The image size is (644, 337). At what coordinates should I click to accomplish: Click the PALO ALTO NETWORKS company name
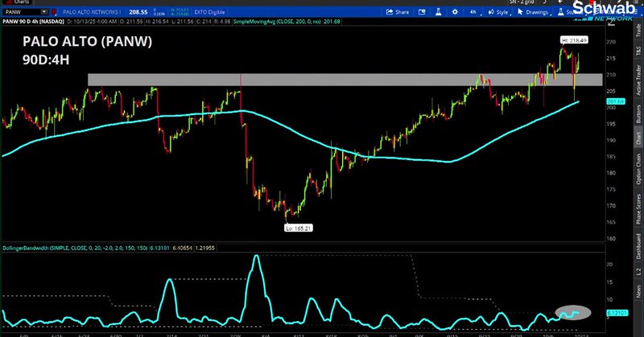[92, 12]
